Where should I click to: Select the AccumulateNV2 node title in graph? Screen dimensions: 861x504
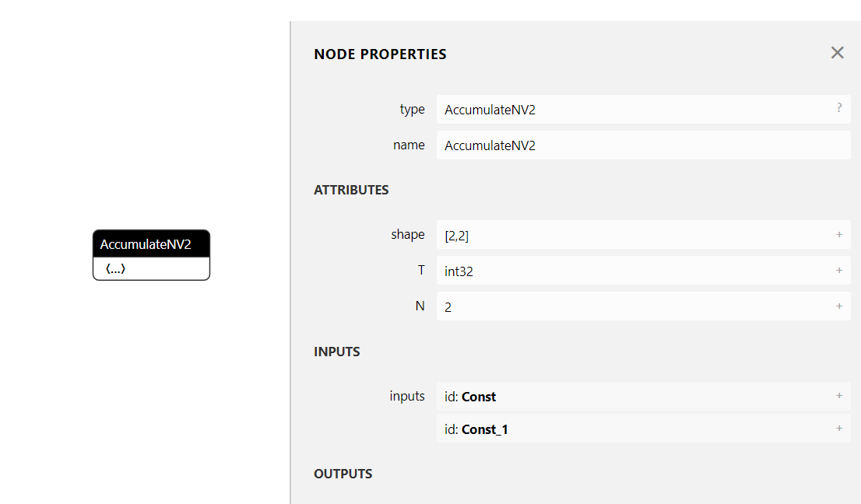[146, 244]
